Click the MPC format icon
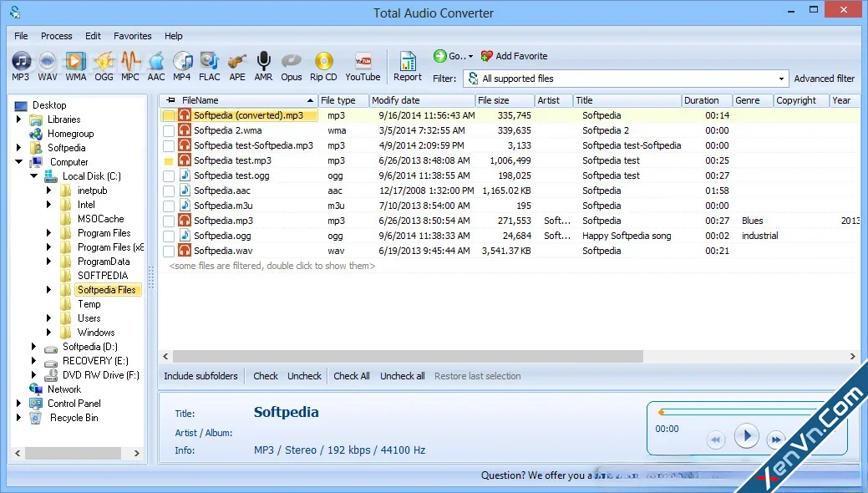 click(x=130, y=60)
